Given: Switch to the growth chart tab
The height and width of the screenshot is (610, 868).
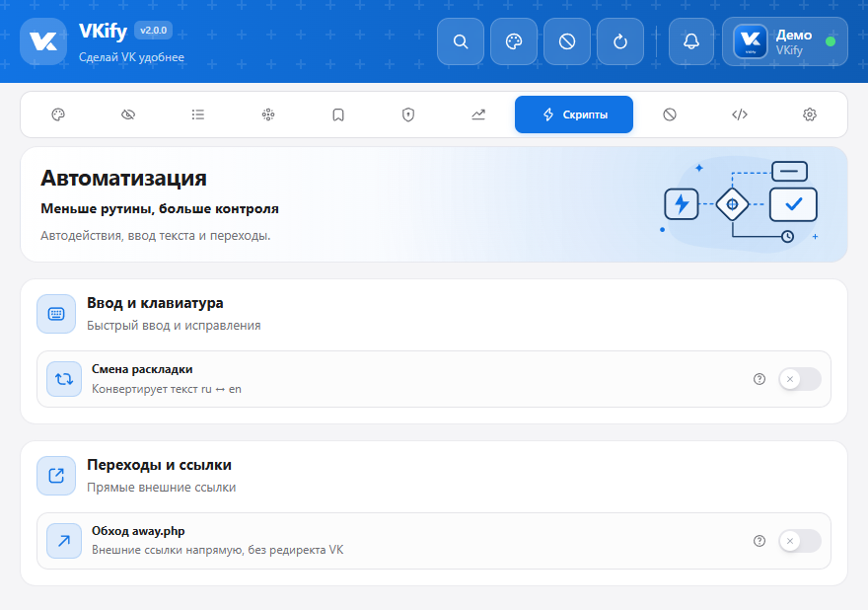Looking at the screenshot, I should [478, 114].
